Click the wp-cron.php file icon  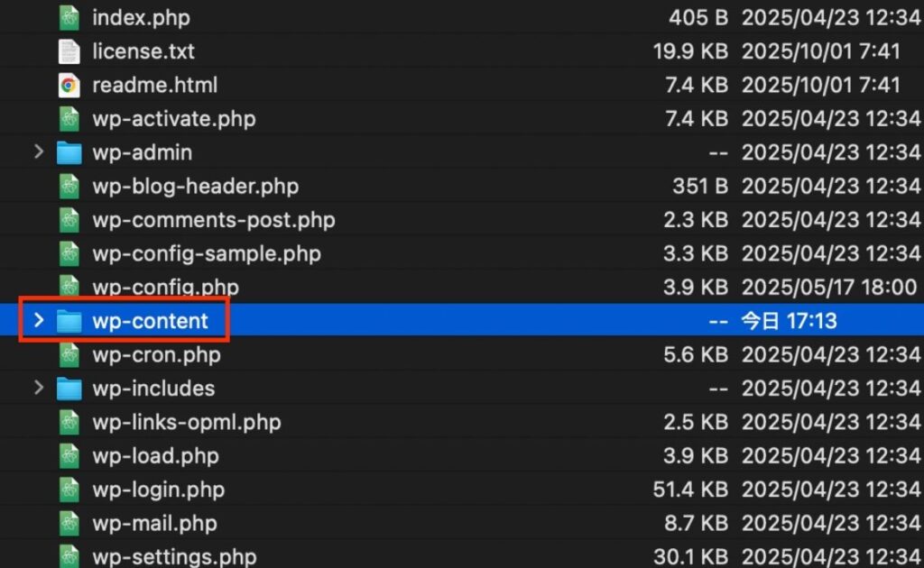[69, 355]
